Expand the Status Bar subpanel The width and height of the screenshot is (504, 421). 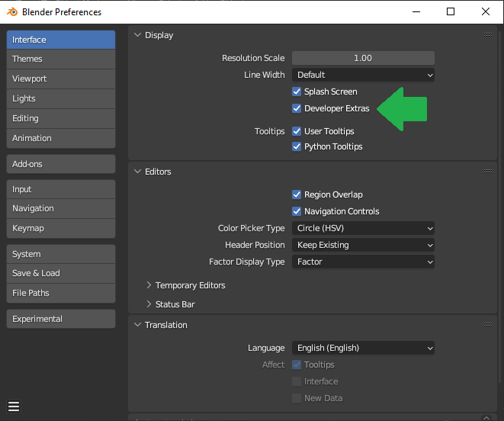tap(149, 304)
